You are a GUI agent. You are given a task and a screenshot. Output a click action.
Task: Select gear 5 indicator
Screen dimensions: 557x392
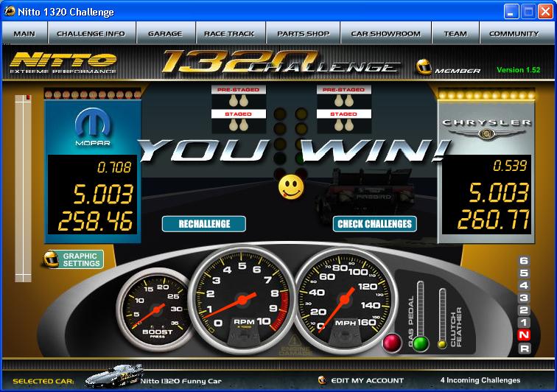[x=524, y=273]
